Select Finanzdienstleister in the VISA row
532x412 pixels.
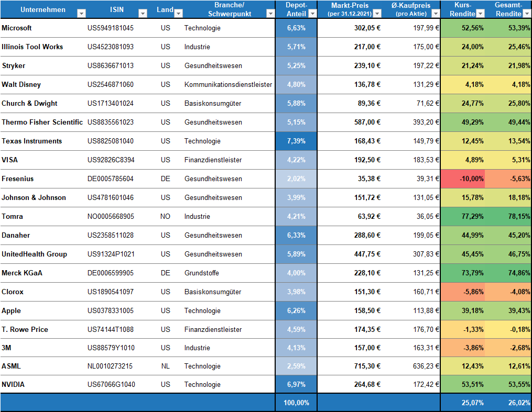[213, 160]
